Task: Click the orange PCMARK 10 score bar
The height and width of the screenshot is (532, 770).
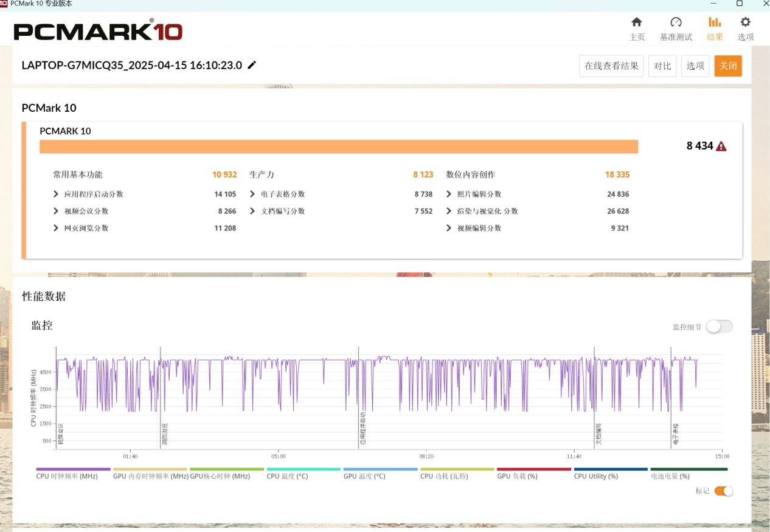Action: [339, 147]
